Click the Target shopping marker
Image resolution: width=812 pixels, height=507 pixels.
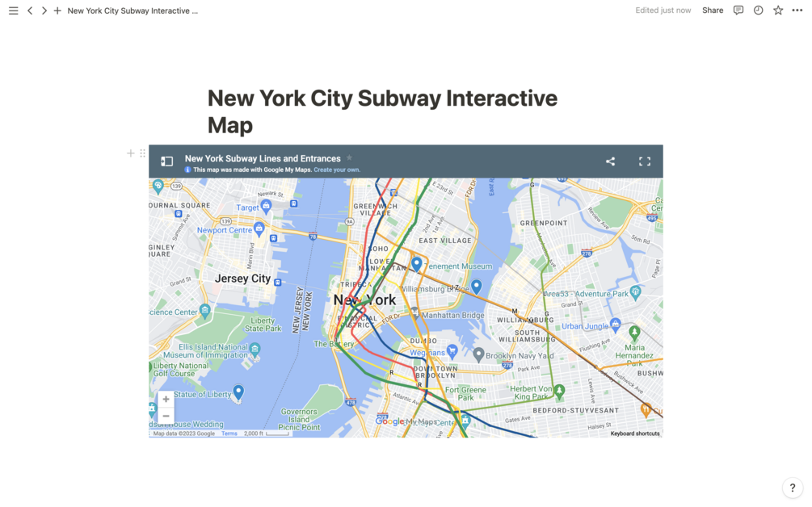266,207
